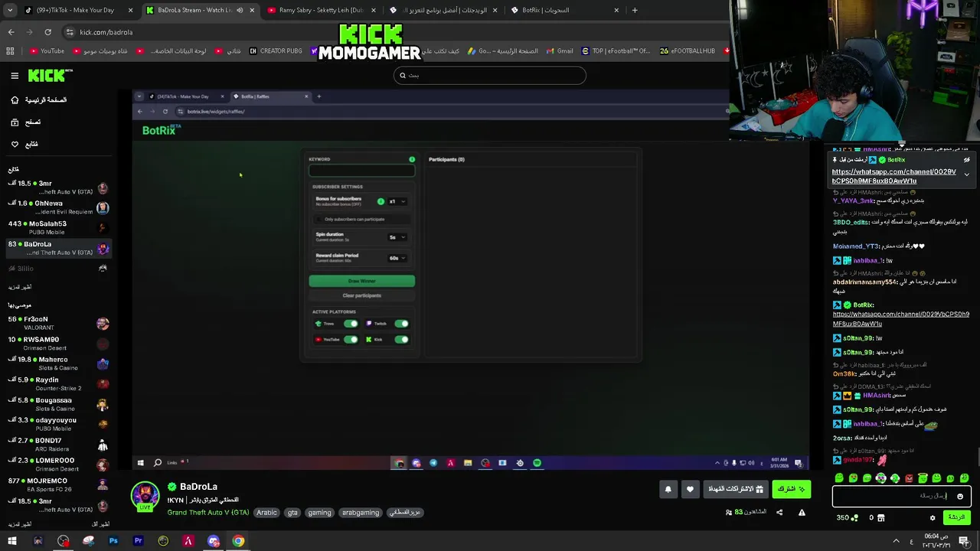Expand أظهر المزيد under the followed channels list
Image resolution: width=980 pixels, height=551 pixels.
tap(20, 287)
